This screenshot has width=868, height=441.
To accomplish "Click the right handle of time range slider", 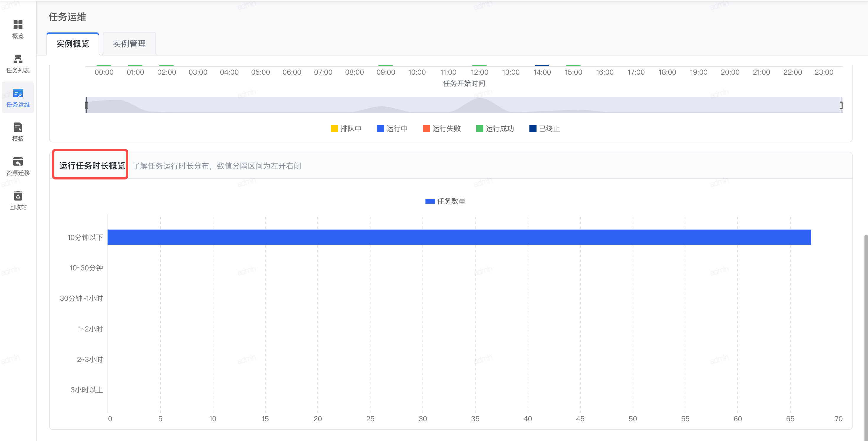I will click(841, 105).
